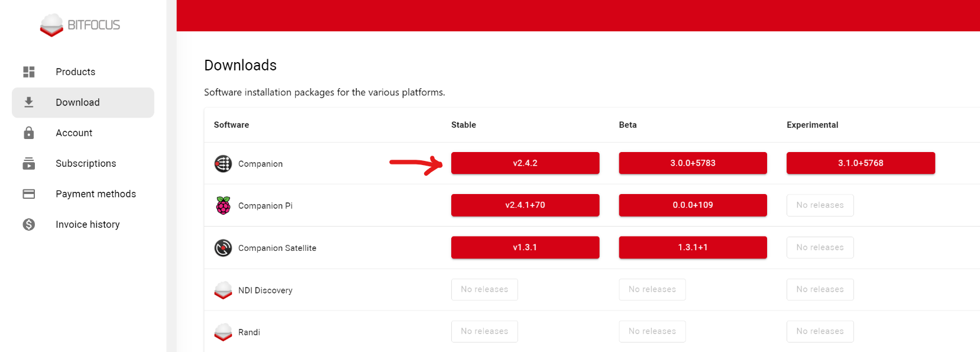Open Payment methods in the sidebar
This screenshot has width=980, height=352.
[x=83, y=194]
